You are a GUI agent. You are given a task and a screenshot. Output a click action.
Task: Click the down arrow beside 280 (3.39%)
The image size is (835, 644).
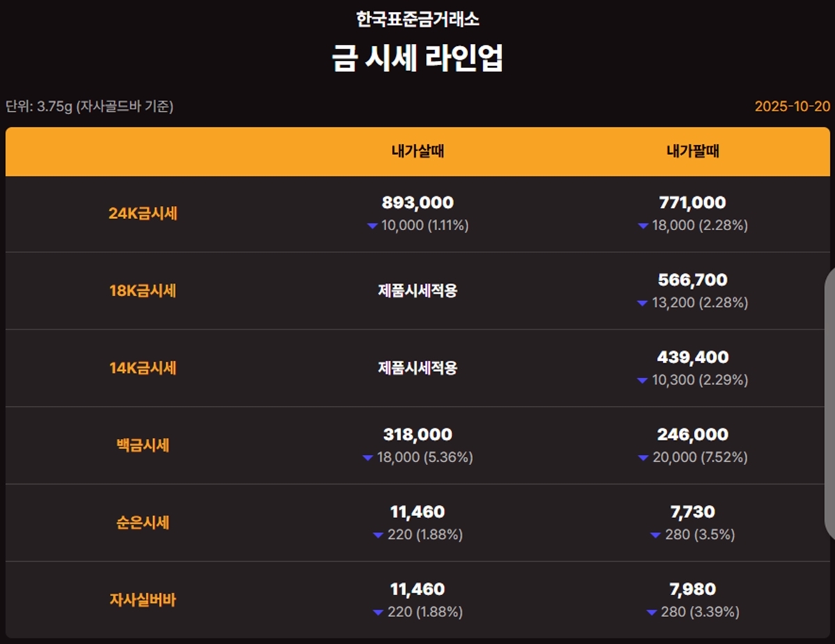click(652, 612)
